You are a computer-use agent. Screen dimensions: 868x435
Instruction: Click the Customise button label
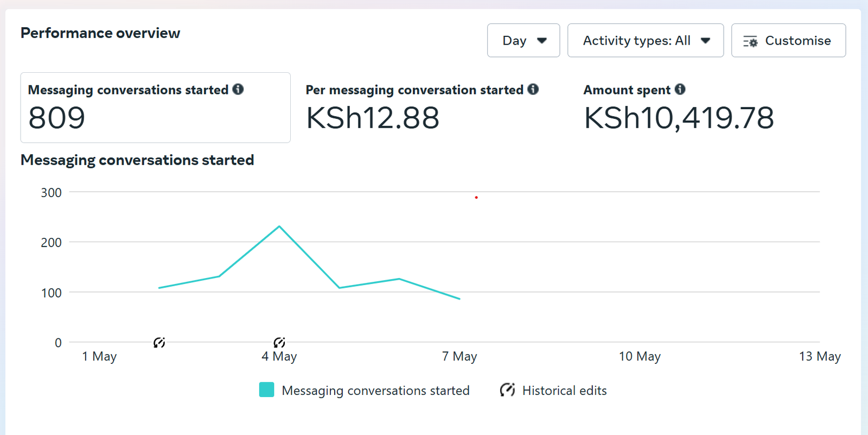click(x=797, y=41)
